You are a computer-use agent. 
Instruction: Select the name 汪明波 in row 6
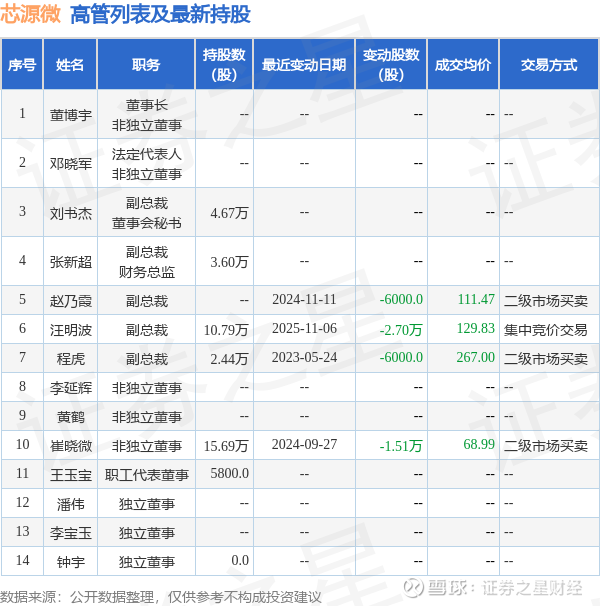pyautogui.click(x=71, y=330)
